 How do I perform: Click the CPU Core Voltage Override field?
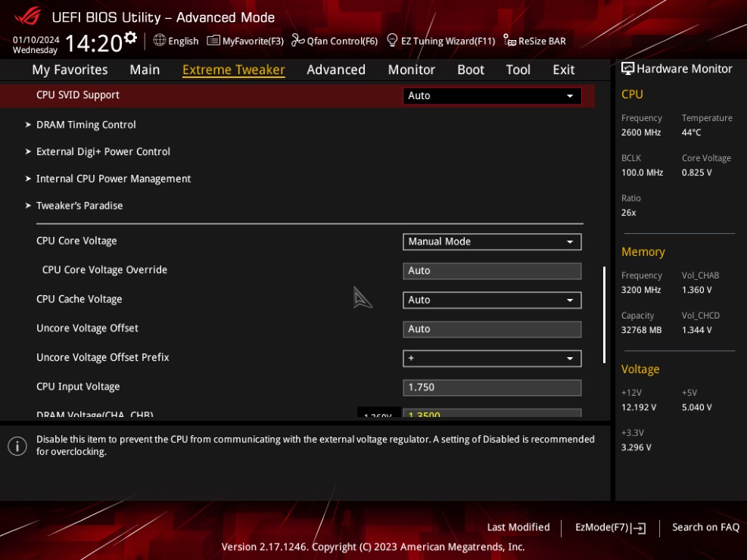[492, 270]
